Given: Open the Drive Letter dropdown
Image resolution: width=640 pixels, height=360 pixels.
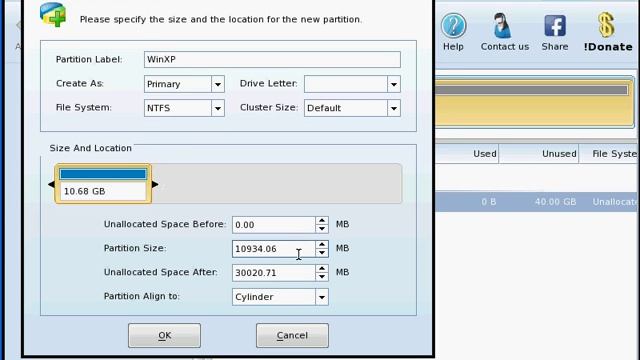Looking at the screenshot, I should coord(394,84).
